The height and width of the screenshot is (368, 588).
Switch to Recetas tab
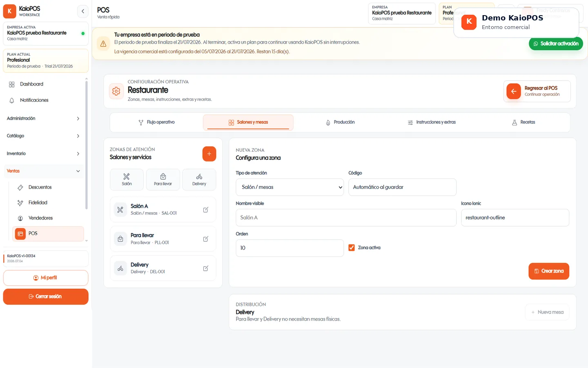point(523,122)
